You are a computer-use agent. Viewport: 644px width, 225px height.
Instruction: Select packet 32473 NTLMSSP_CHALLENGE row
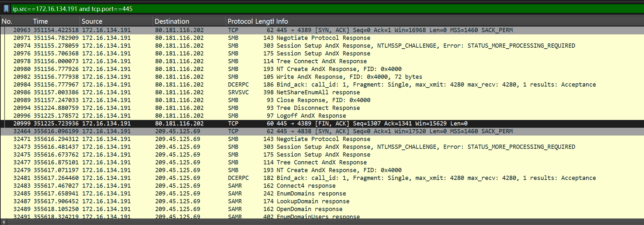click(x=322, y=147)
